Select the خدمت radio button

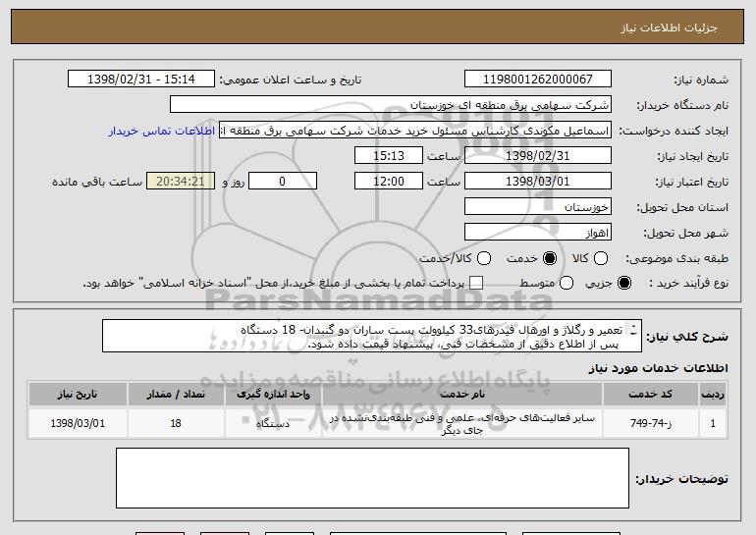(x=549, y=258)
